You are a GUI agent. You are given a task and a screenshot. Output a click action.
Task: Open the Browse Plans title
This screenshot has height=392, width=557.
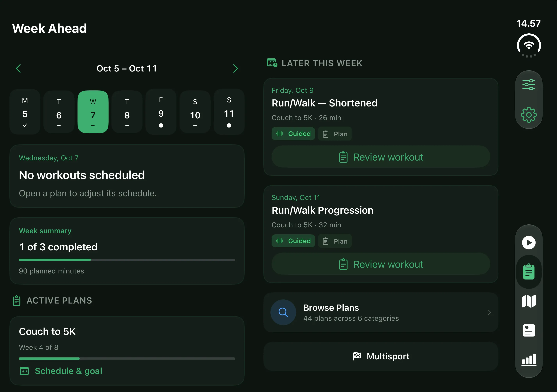point(331,308)
